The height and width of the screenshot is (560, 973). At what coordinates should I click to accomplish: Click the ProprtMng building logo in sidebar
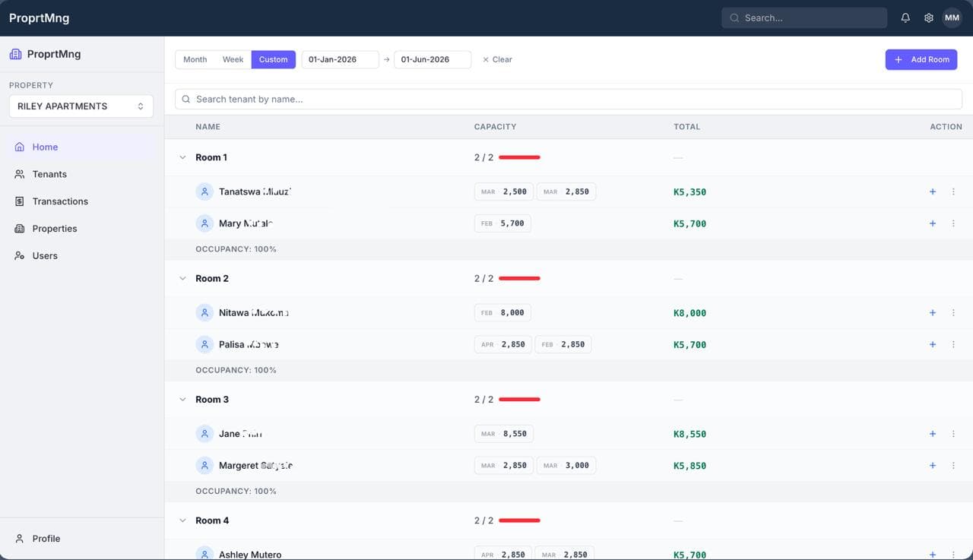(15, 54)
